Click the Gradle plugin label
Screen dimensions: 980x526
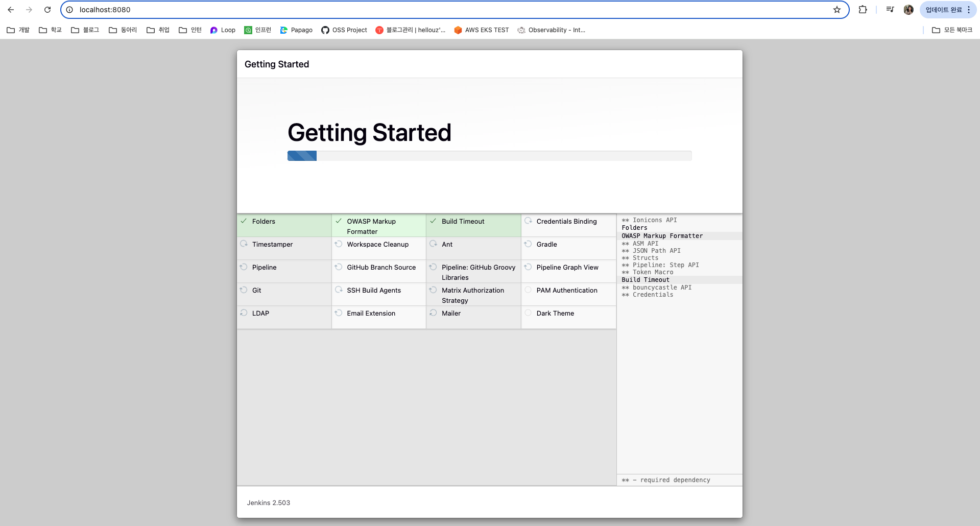point(546,245)
